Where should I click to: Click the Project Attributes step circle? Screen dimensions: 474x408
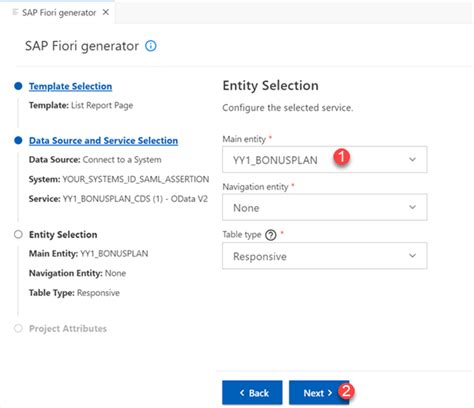tap(18, 328)
